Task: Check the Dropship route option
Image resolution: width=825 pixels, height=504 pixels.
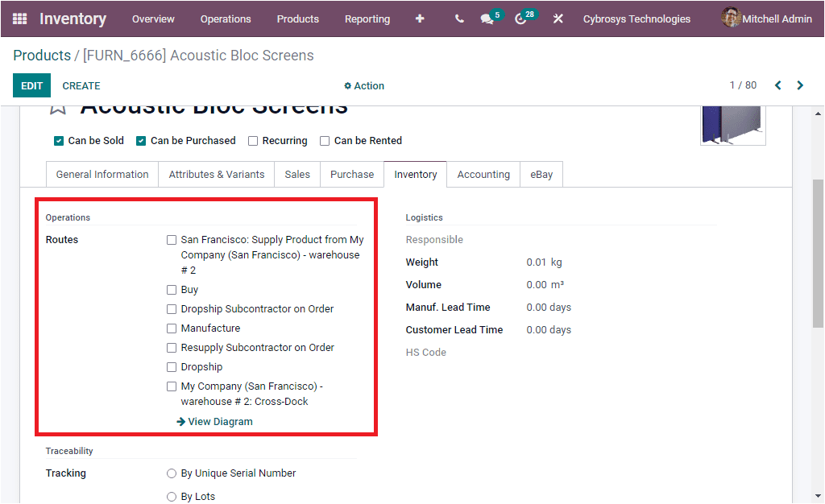Action: pos(172,366)
